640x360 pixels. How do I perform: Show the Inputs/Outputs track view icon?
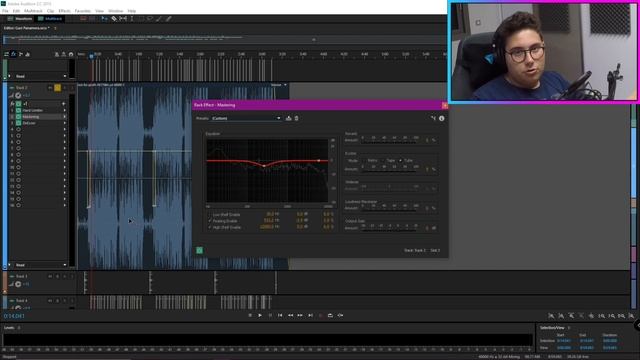(x=7, y=54)
